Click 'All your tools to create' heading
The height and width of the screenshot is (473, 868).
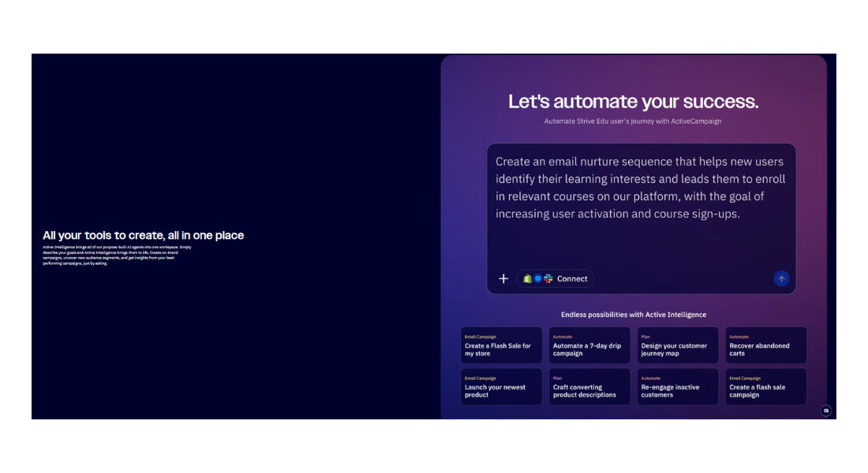144,235
